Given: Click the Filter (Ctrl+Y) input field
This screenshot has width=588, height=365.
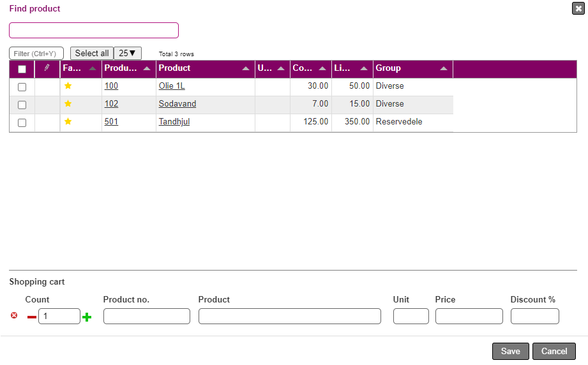Looking at the screenshot, I should tap(36, 54).
